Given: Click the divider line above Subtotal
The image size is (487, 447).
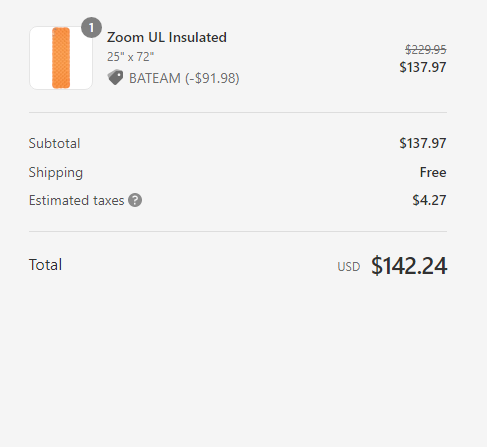Looking at the screenshot, I should pos(238,113).
